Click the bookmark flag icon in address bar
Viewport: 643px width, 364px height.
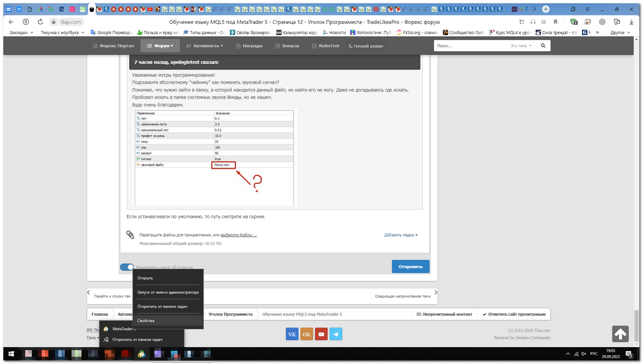coord(555,22)
